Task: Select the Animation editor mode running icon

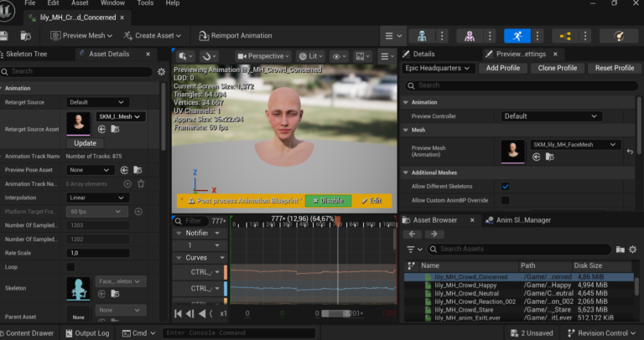Action: point(517,36)
